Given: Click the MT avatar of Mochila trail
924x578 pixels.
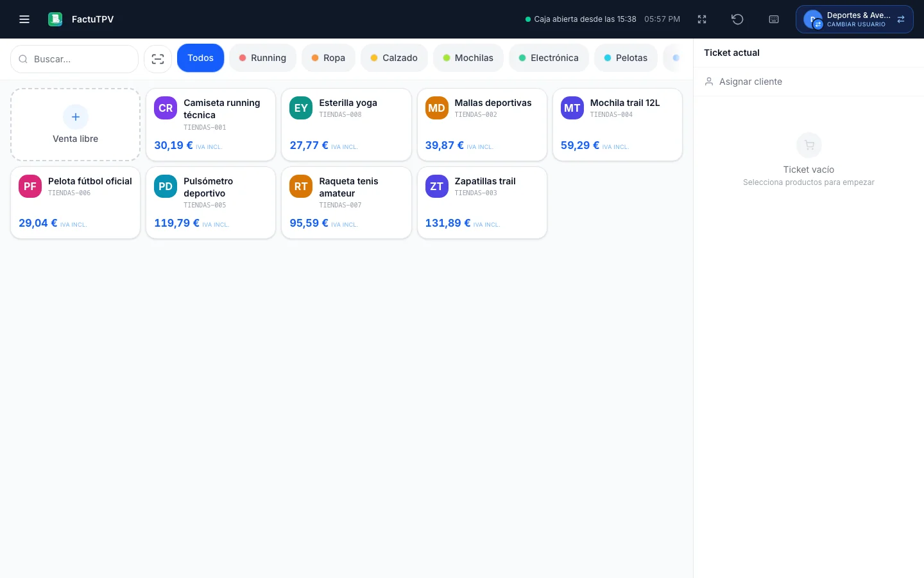Looking at the screenshot, I should click(x=572, y=108).
